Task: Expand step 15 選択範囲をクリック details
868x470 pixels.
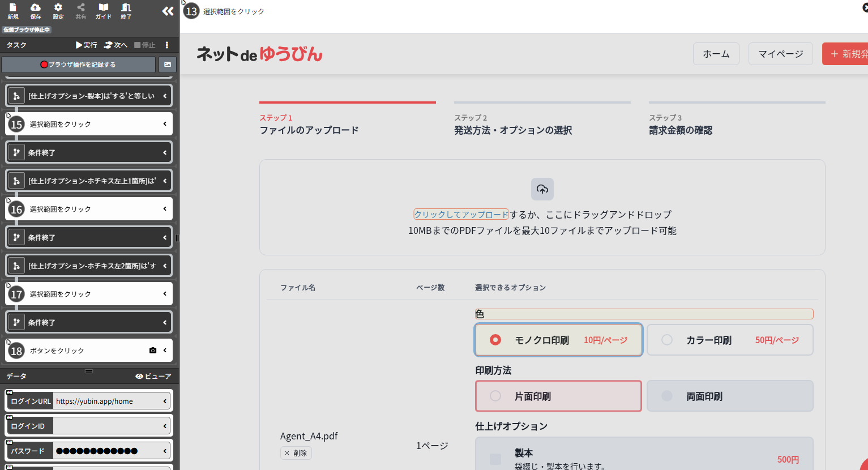Action: tap(164, 123)
